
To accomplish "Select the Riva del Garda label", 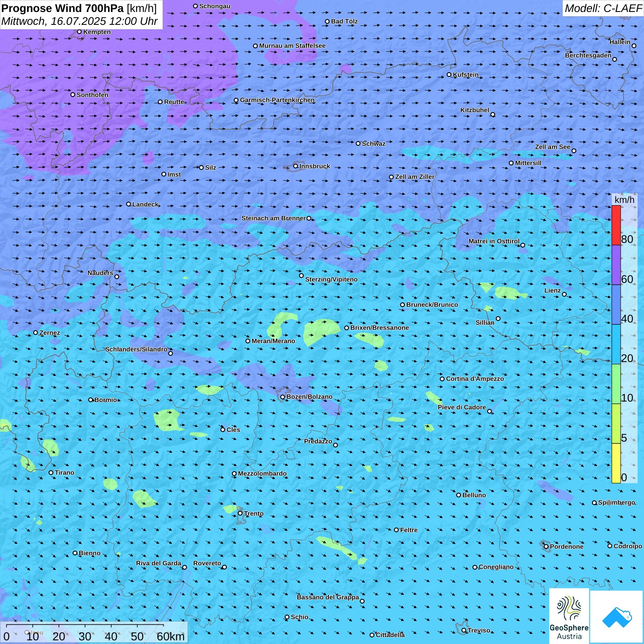I will (x=158, y=563).
